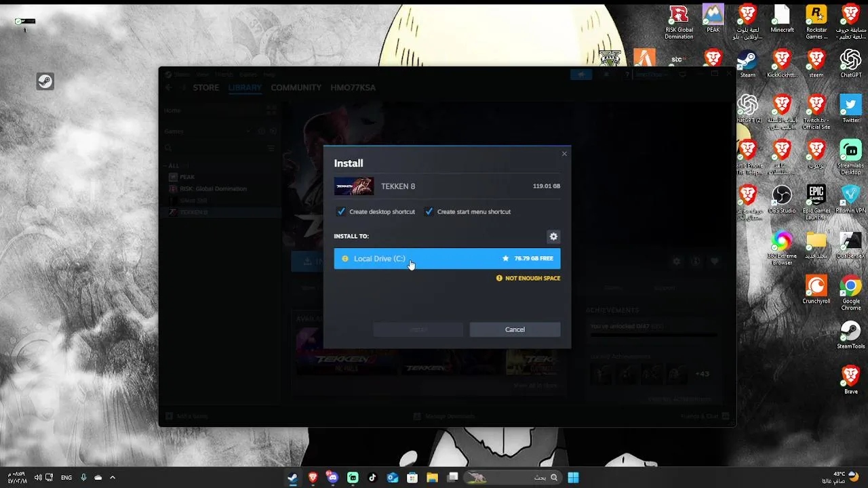Click the taskbar search box
The image size is (868, 488).
(x=513, y=477)
